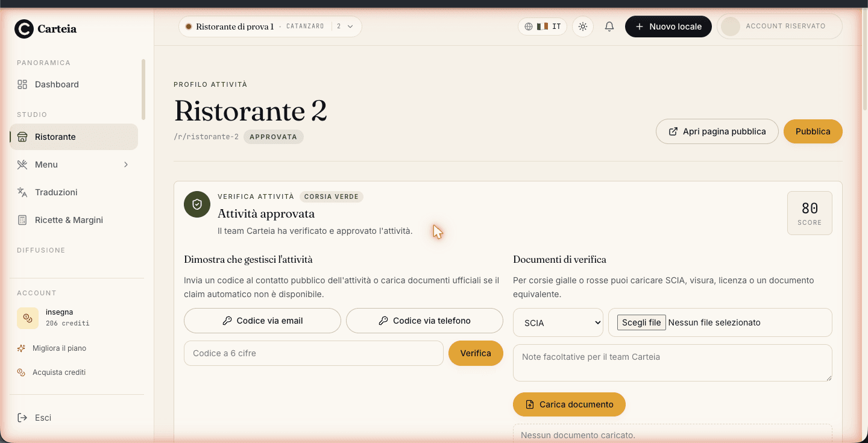Open the Menu sidebar section
Screen dimensions: 868x443
pyautogui.click(x=74, y=165)
